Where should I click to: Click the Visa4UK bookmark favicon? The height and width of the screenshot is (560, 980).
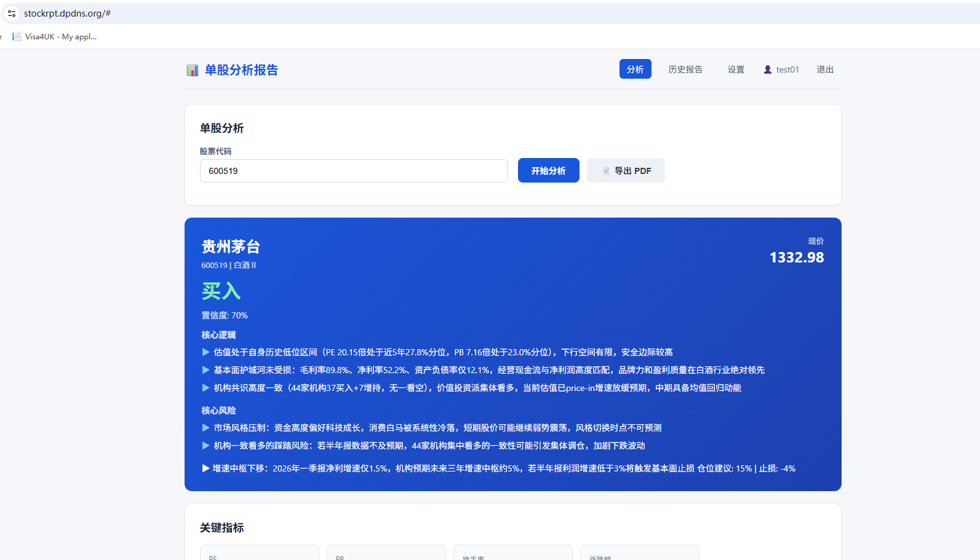point(17,37)
